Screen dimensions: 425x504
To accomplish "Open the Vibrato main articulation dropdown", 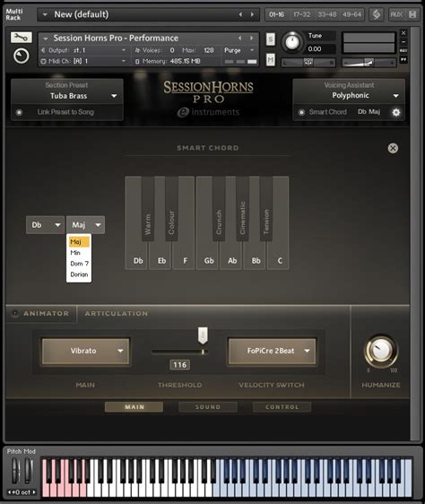I will pos(85,351).
